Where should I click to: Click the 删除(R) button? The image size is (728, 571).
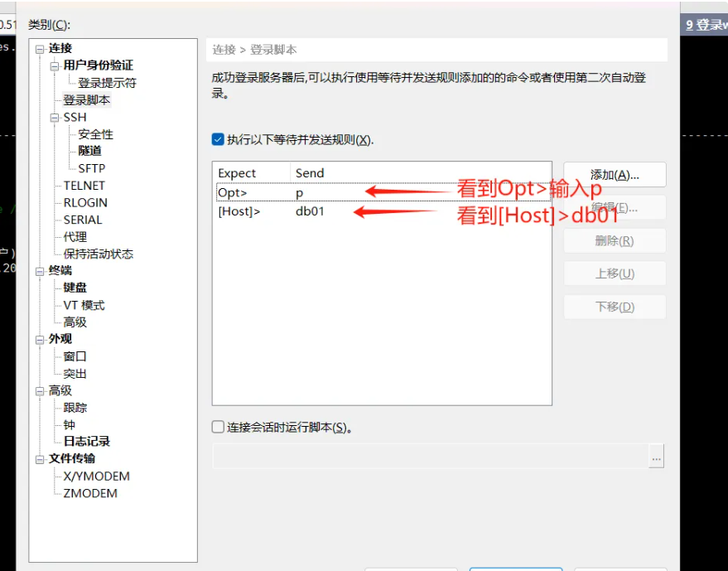pos(615,240)
